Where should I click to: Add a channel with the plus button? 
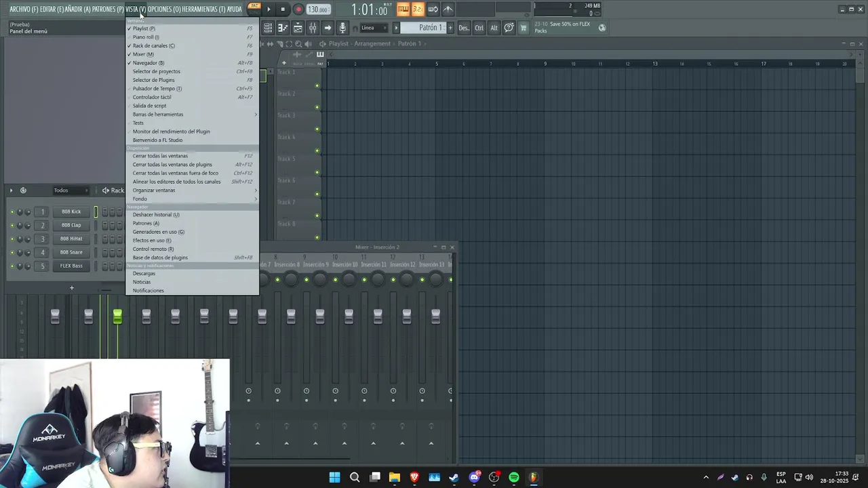[x=71, y=287]
